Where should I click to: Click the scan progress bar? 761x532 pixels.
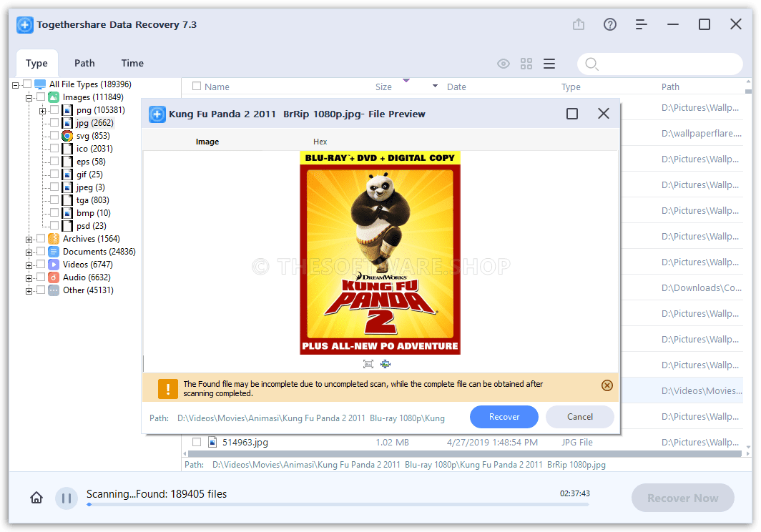(338, 505)
